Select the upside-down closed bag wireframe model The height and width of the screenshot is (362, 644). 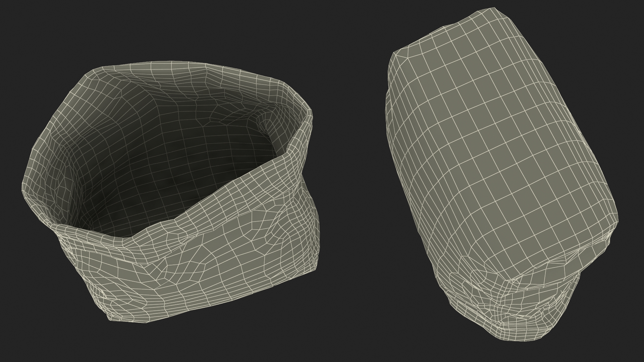(502, 174)
